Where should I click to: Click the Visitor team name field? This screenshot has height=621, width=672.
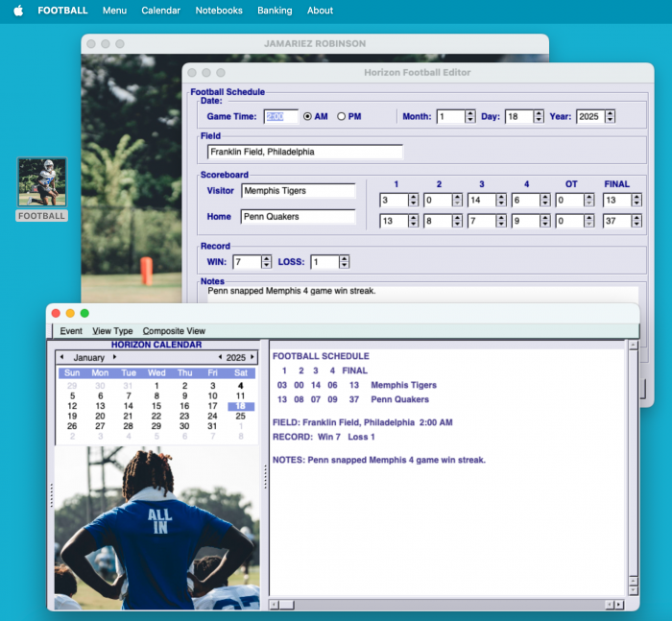tap(299, 191)
